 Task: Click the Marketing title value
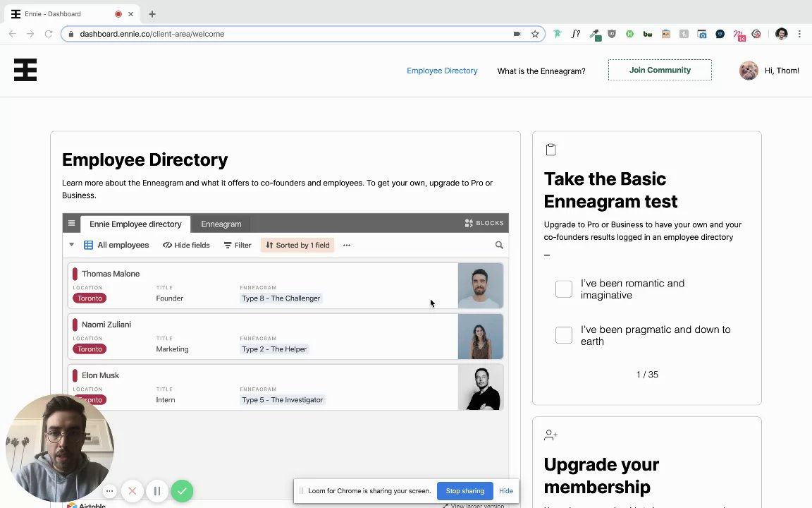pyautogui.click(x=172, y=349)
